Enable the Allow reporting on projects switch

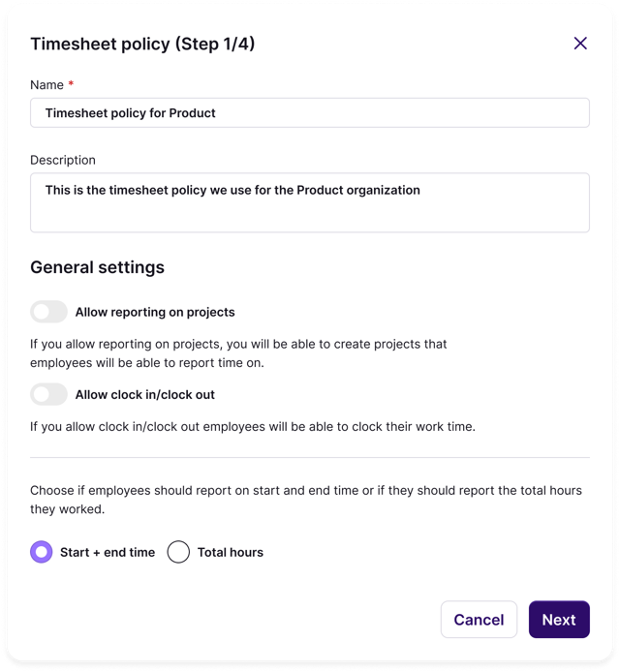click(x=48, y=312)
